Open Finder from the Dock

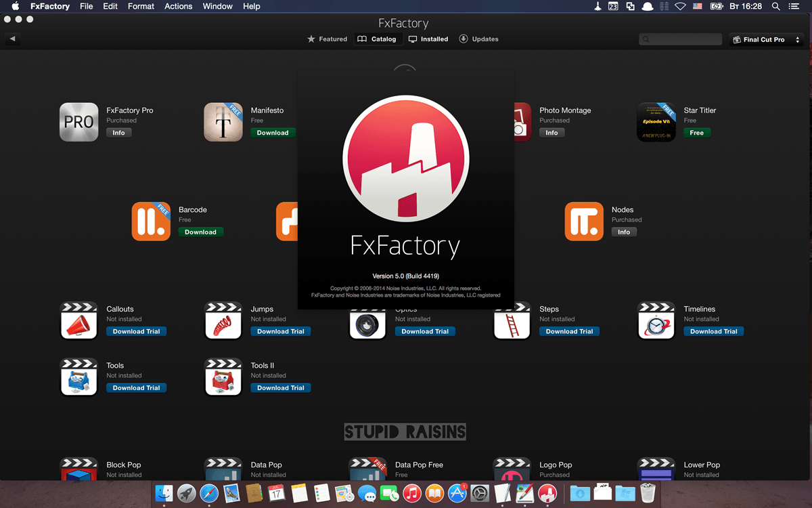pos(164,493)
